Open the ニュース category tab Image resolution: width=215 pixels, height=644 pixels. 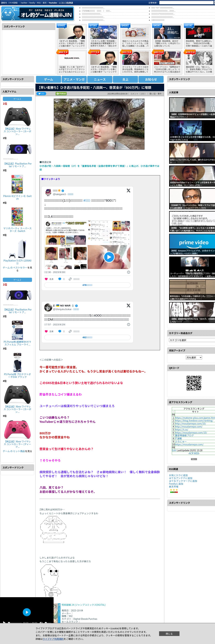[100, 79]
